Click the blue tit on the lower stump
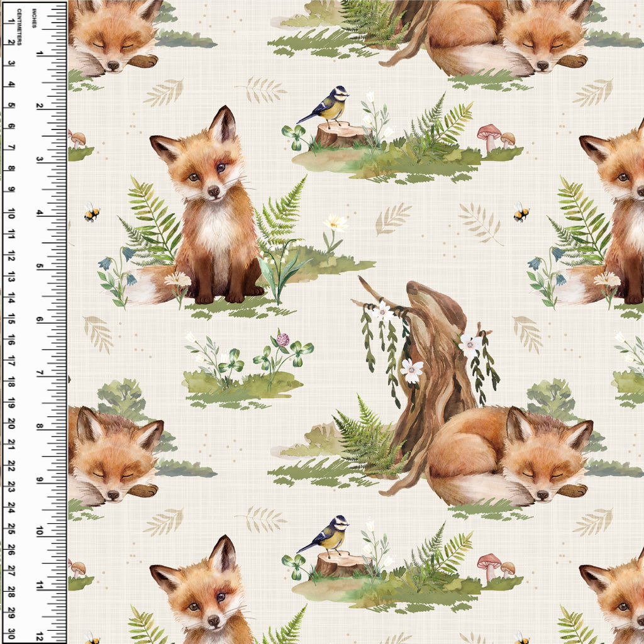 pyautogui.click(x=326, y=535)
